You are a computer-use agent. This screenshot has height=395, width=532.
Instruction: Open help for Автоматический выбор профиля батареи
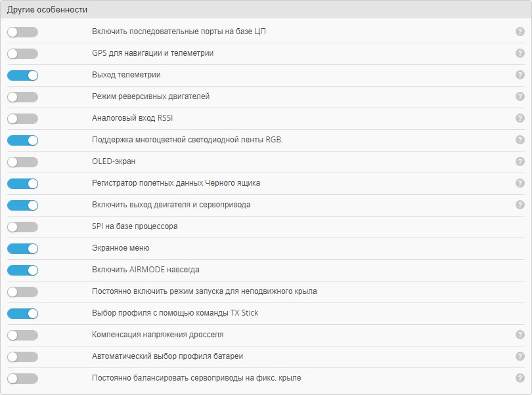coord(520,356)
